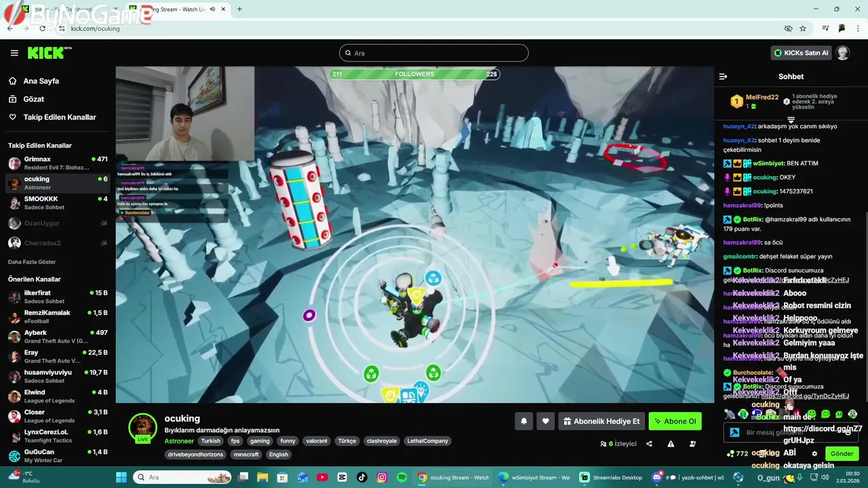
Task: Open husamviyuviyu recommended channel
Action: coord(58,376)
